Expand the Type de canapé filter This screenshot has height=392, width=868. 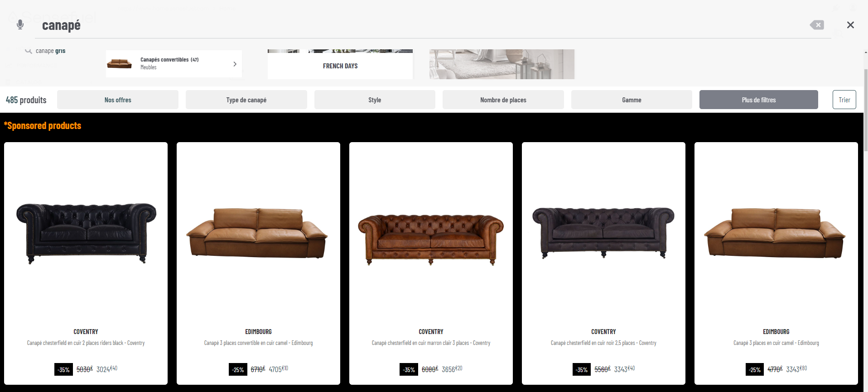[x=246, y=100]
